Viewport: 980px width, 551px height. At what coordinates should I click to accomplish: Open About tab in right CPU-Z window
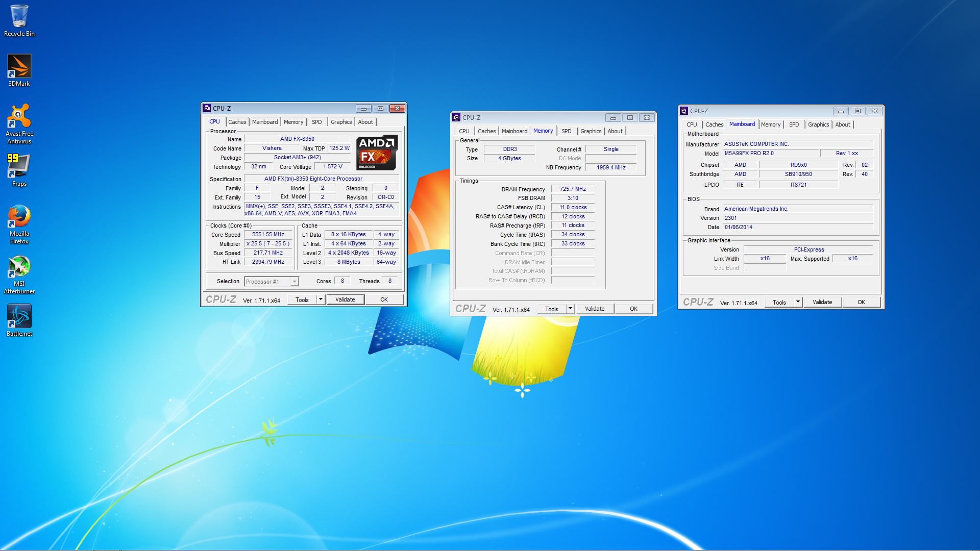point(843,124)
